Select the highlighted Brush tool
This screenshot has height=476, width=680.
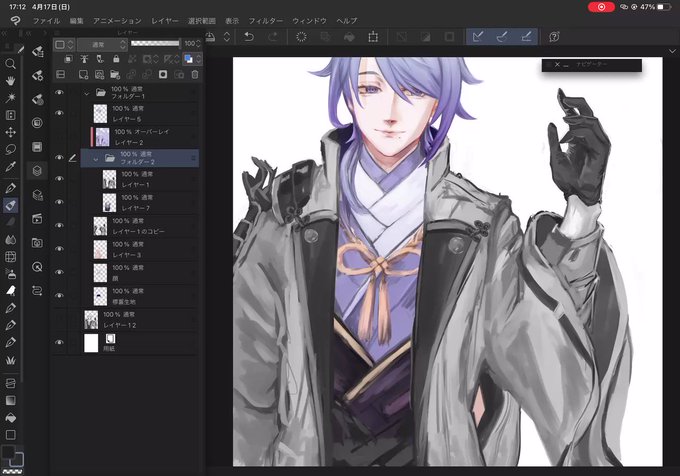(x=10, y=205)
